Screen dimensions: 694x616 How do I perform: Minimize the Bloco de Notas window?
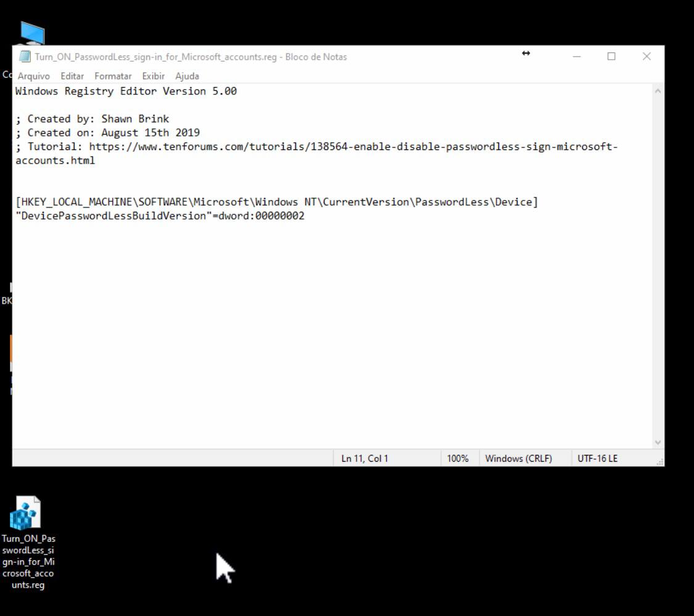(576, 57)
